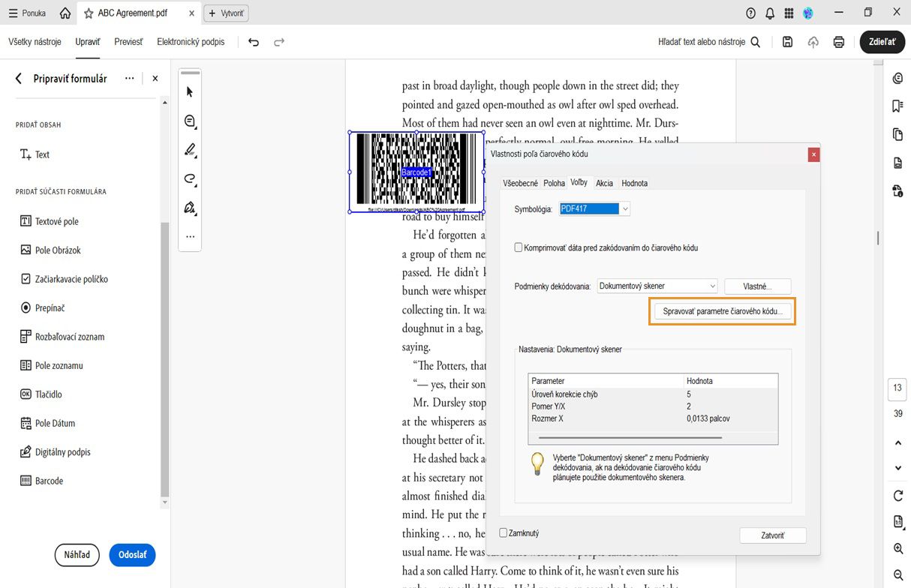The width and height of the screenshot is (911, 588).
Task: Add a Barcode field
Action: tap(41, 481)
